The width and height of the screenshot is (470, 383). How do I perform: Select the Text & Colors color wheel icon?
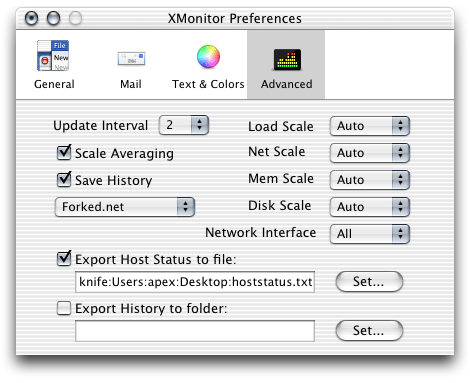click(x=208, y=57)
